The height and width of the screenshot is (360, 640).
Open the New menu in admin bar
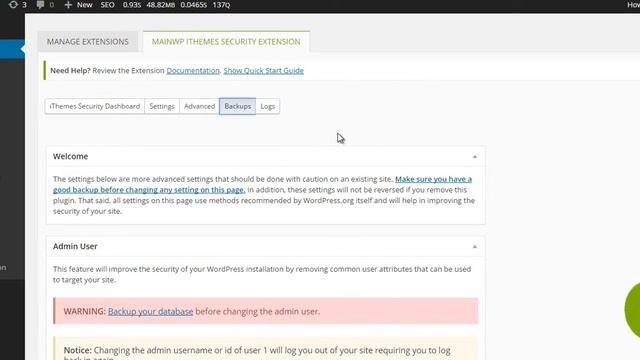84,5
